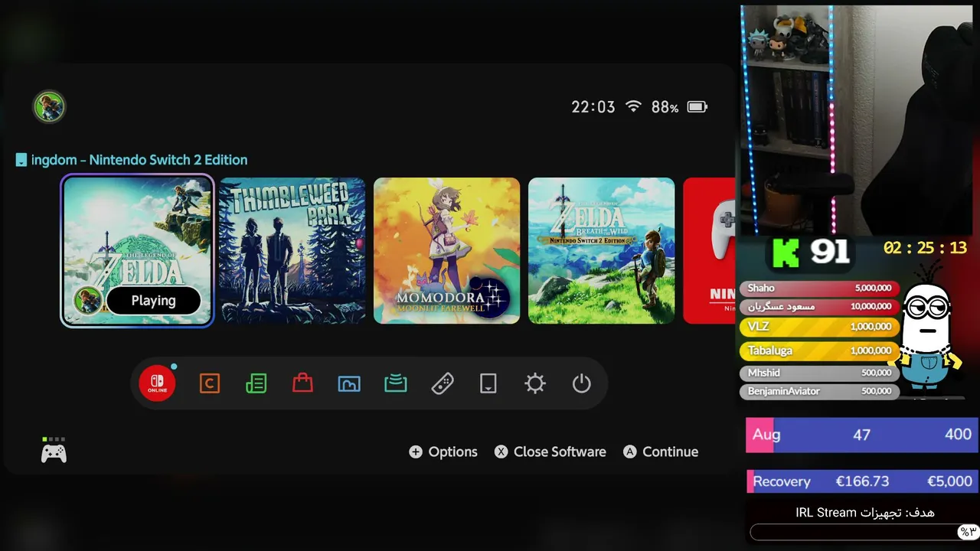Launch Nintendo eShop shopping bag icon
Image resolution: width=980 pixels, height=551 pixels.
click(302, 383)
